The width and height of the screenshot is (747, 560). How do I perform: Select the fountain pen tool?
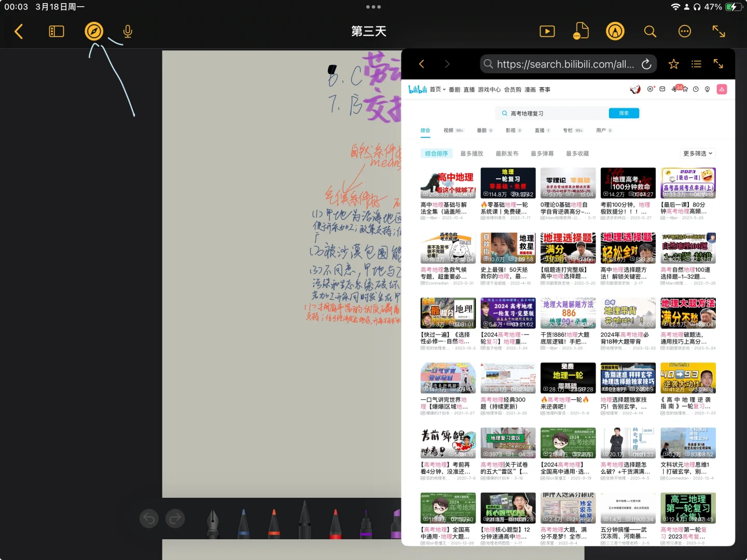point(213,524)
